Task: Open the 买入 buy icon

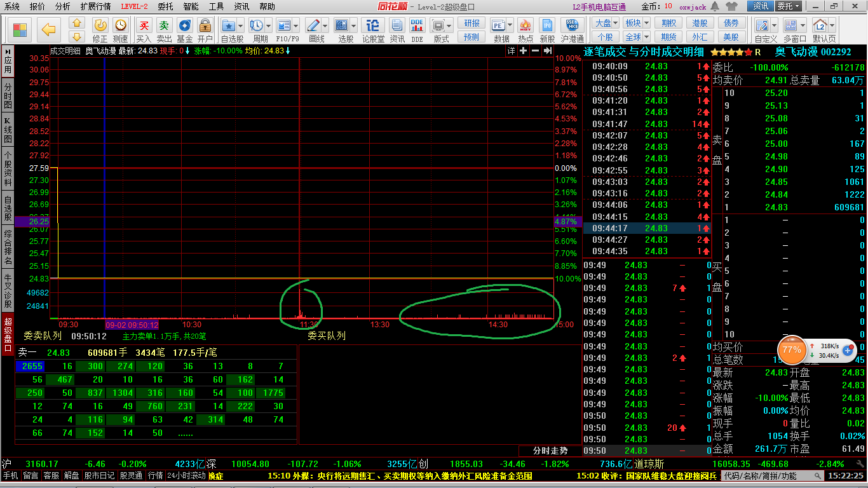Action: coord(144,25)
